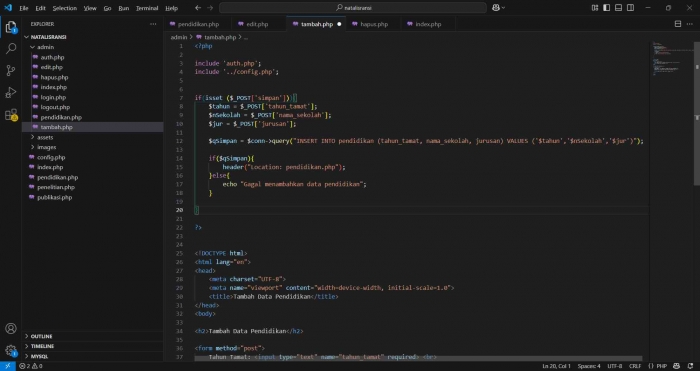Open the Copilot chat icon in title bar
The image size is (700, 371).
[x=496, y=8]
